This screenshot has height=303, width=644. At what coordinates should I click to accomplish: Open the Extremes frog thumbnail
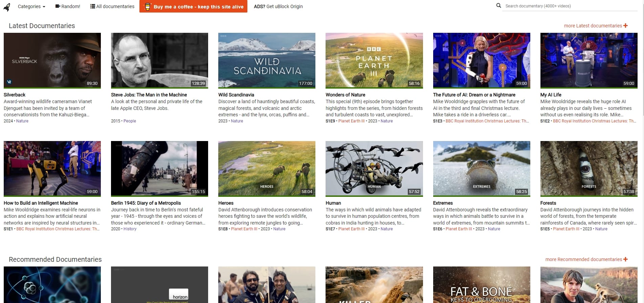coord(481,168)
